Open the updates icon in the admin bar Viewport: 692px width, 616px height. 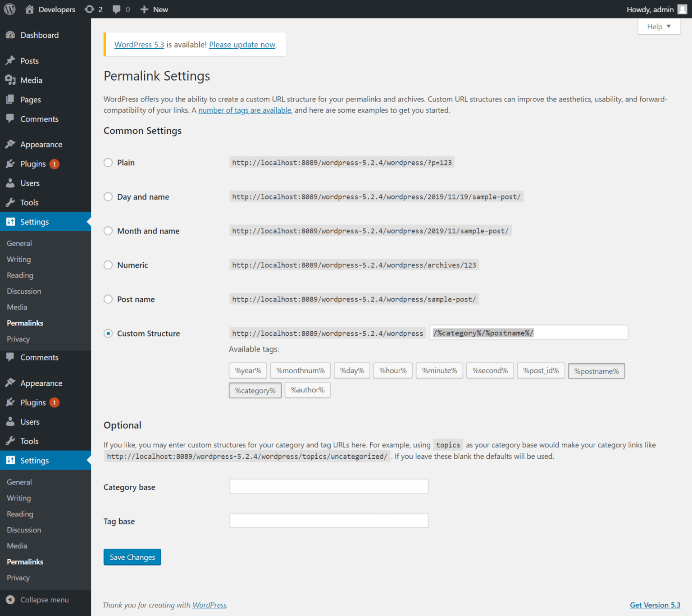point(90,9)
